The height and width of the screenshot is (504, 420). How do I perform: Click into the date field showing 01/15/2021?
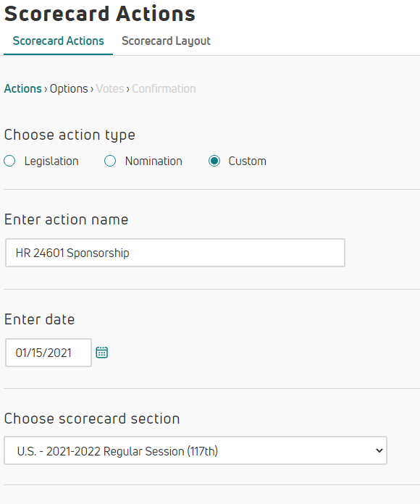pyautogui.click(x=49, y=353)
